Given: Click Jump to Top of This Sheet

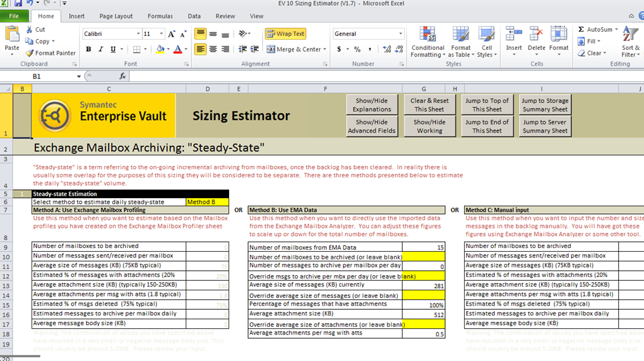Looking at the screenshot, I should click(x=487, y=105).
